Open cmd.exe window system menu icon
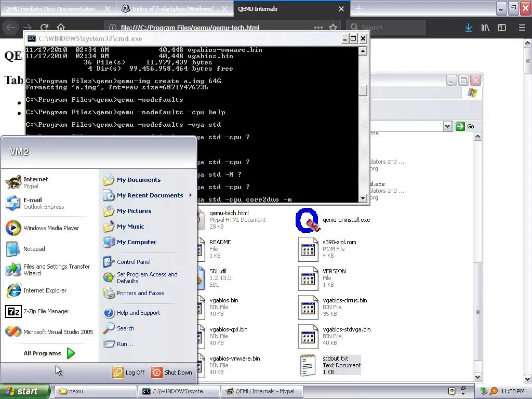 coord(32,38)
